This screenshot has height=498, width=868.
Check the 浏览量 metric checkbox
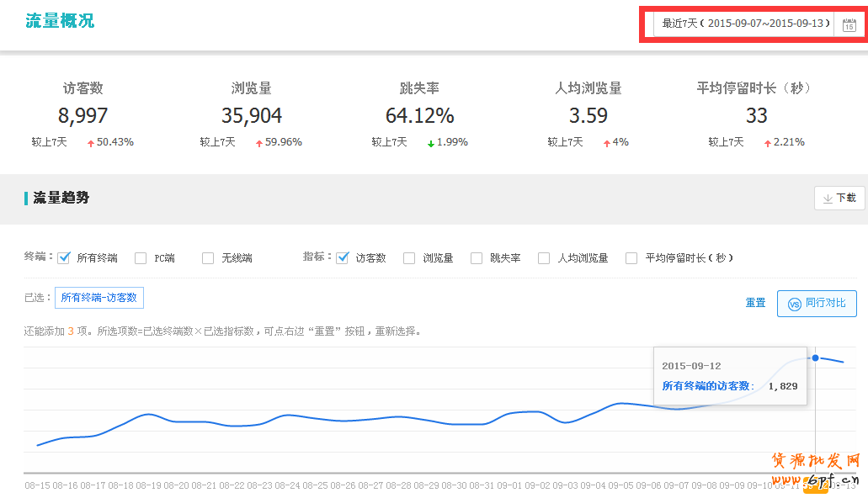click(409, 258)
